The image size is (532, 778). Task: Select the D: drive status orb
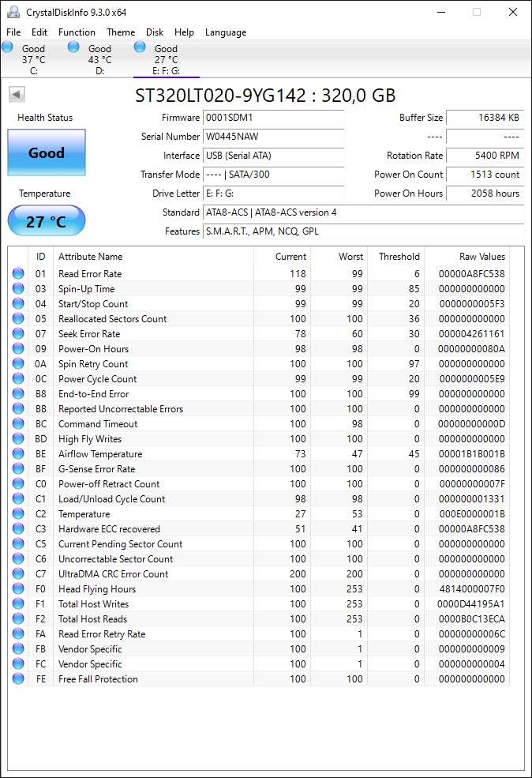click(x=73, y=47)
